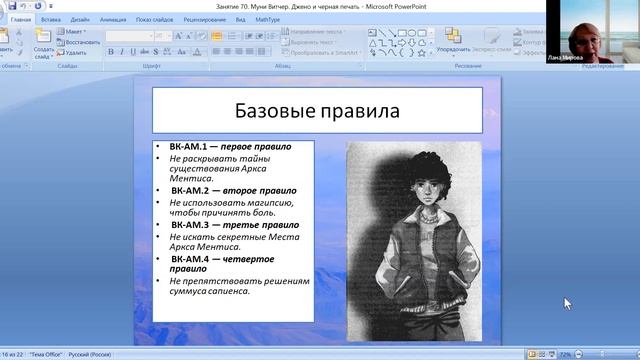Screen dimensions: 640x360
Task: Save the presentation using the floppy icon
Action: [12, 6]
